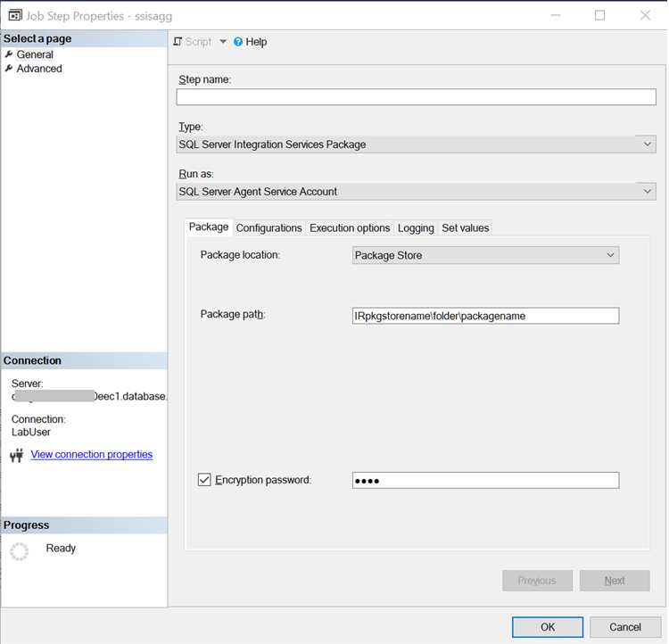Open the Script dropdown arrow
Viewport: 669px width, 644px height.
[223, 42]
